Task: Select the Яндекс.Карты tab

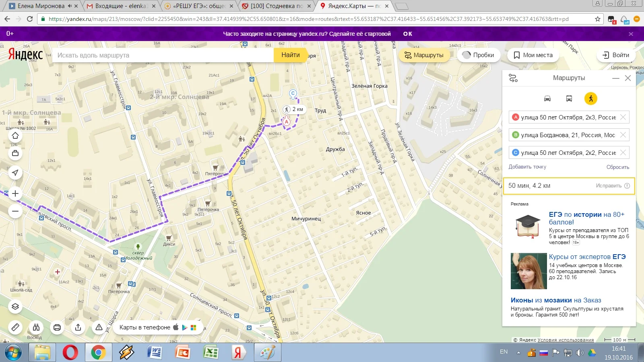Action: tap(354, 6)
